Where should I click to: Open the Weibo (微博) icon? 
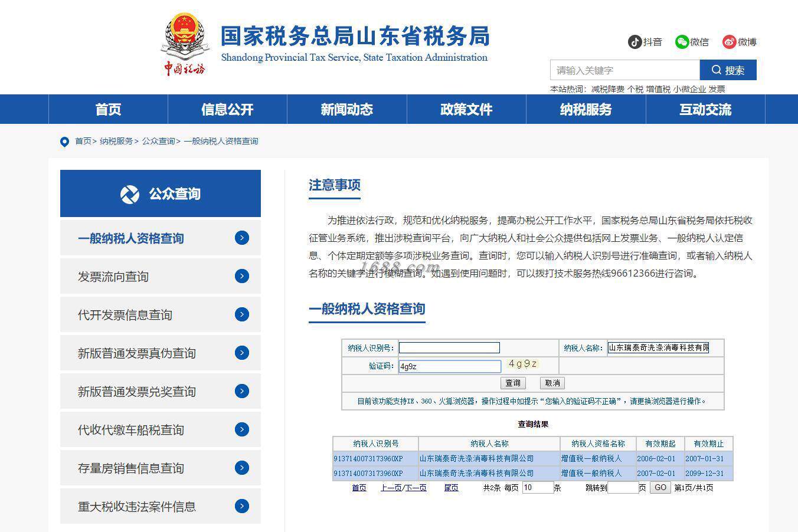pos(730,42)
